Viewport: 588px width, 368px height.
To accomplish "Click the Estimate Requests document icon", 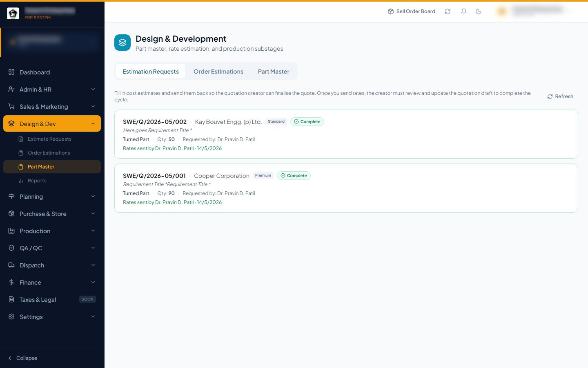I will (x=21, y=139).
